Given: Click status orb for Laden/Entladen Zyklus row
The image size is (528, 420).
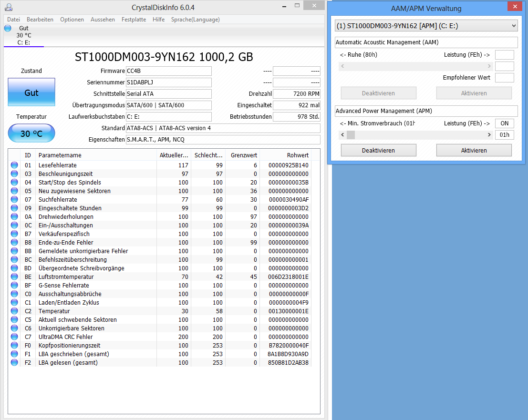Looking at the screenshot, I should (x=14, y=302).
